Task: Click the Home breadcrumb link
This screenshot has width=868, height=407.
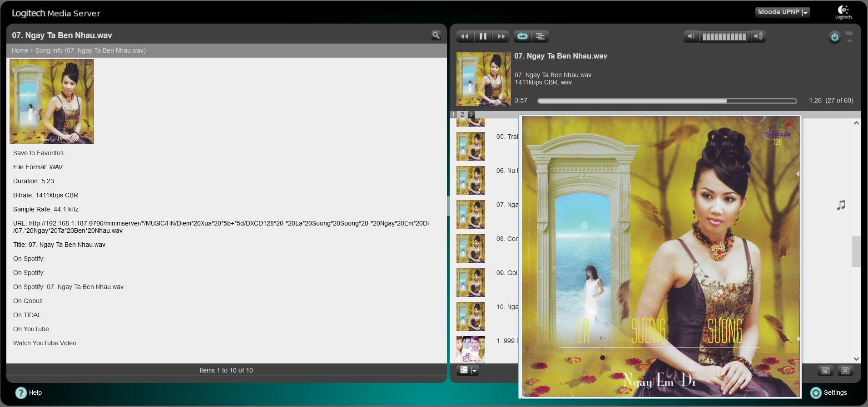Action: pyautogui.click(x=20, y=50)
